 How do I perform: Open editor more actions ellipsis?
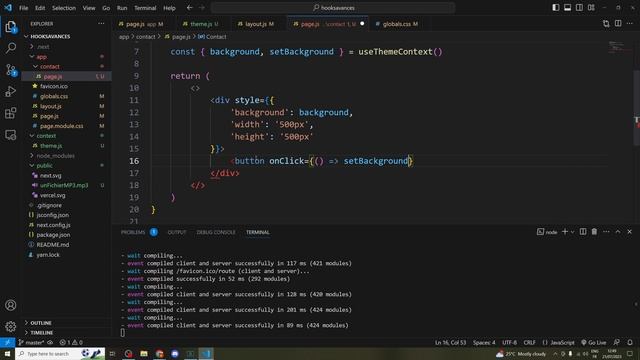pos(630,24)
